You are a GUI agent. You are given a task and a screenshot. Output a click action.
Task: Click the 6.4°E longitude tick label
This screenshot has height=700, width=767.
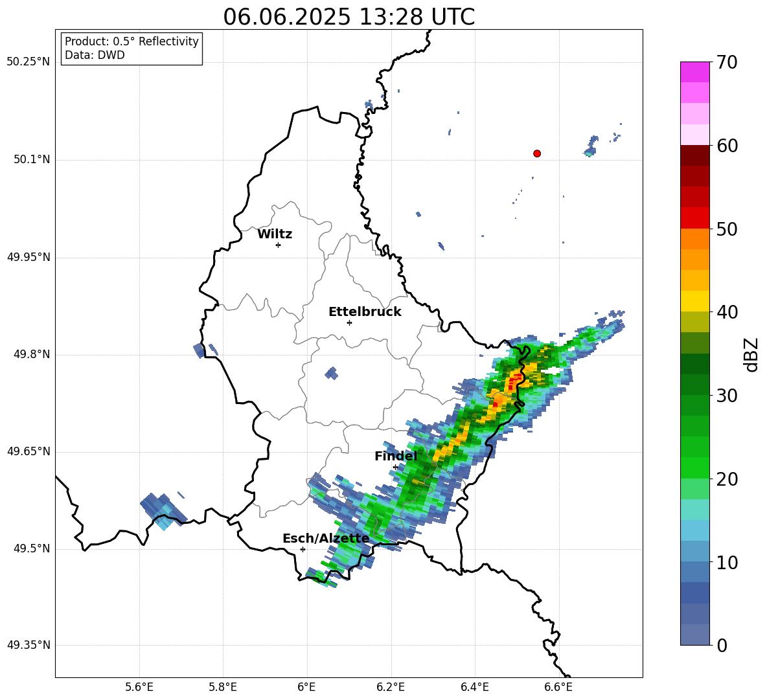point(474,688)
